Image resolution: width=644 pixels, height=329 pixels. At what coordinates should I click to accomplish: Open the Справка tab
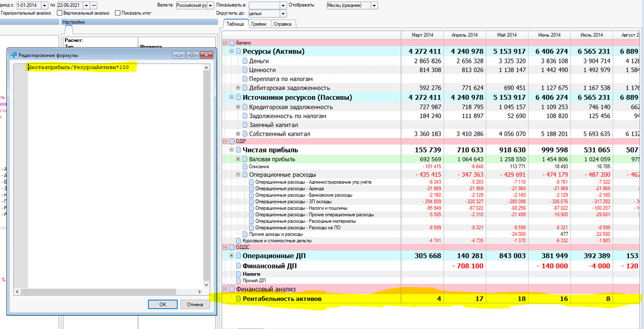pyautogui.click(x=283, y=24)
